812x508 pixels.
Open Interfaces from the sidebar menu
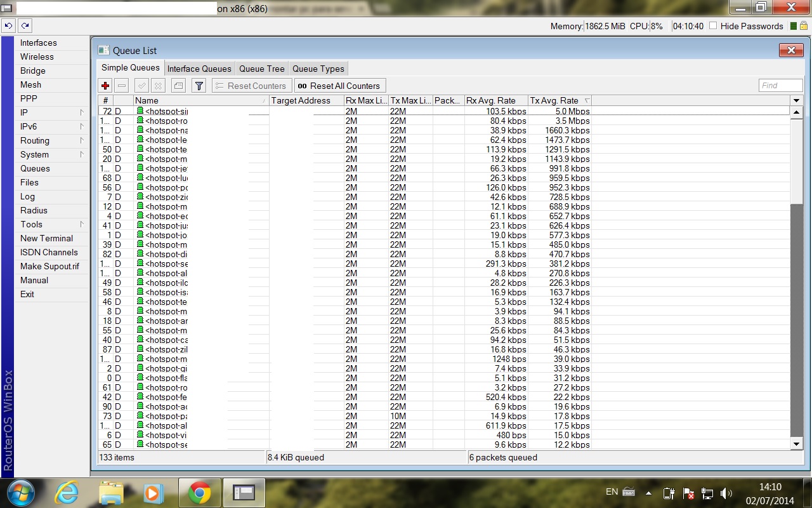click(x=39, y=43)
